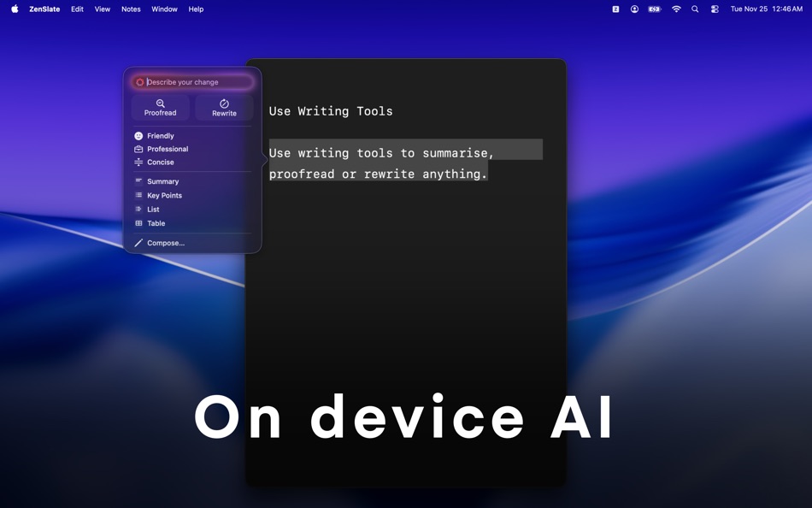This screenshot has height=508, width=812.
Task: Open the ZenSlate application menu
Action: (x=44, y=9)
